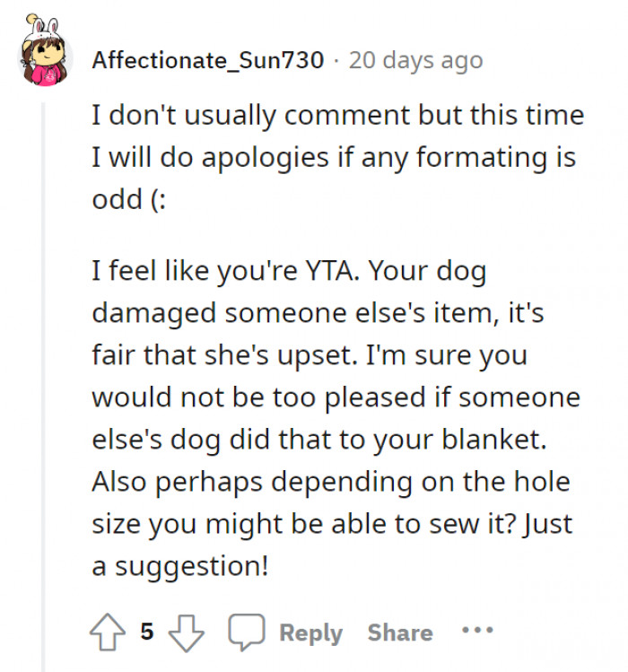Screen dimensions: 628x672
Task: Click the "20 days ago" timestamp
Action: (x=415, y=60)
